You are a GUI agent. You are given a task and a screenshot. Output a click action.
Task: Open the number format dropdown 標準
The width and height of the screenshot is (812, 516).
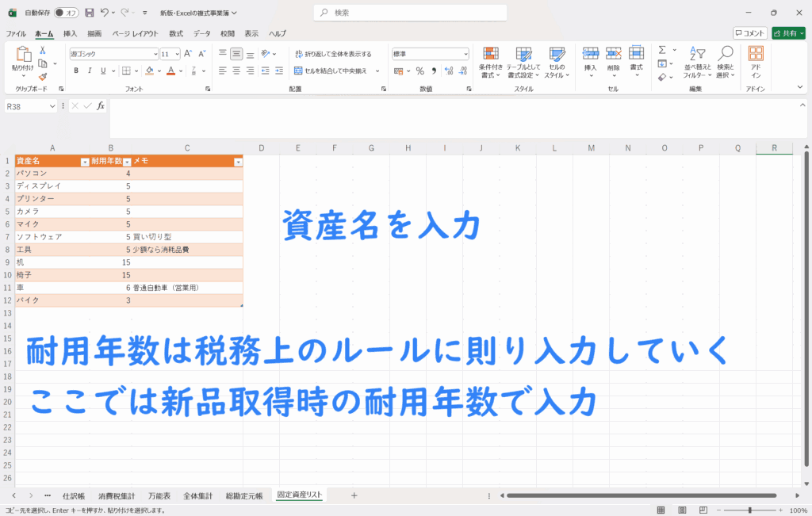[x=465, y=54]
